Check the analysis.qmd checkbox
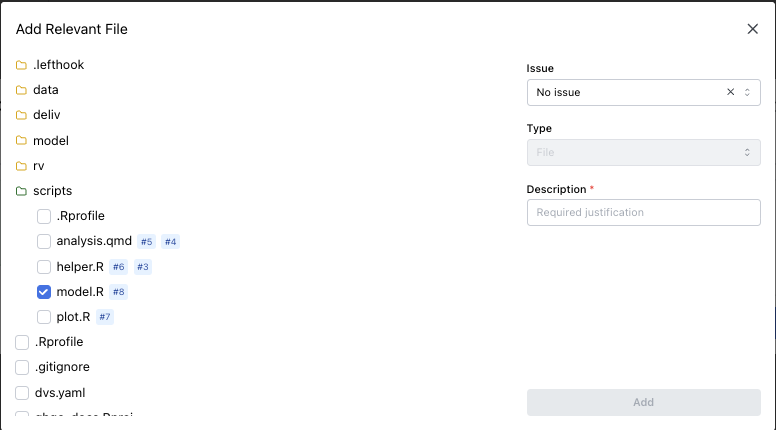776x430 pixels. [44, 241]
